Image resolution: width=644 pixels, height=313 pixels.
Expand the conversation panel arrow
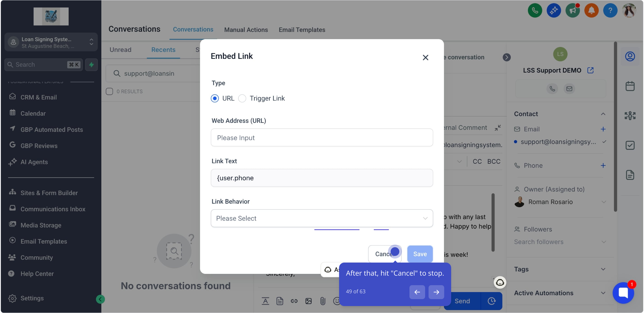(506, 57)
